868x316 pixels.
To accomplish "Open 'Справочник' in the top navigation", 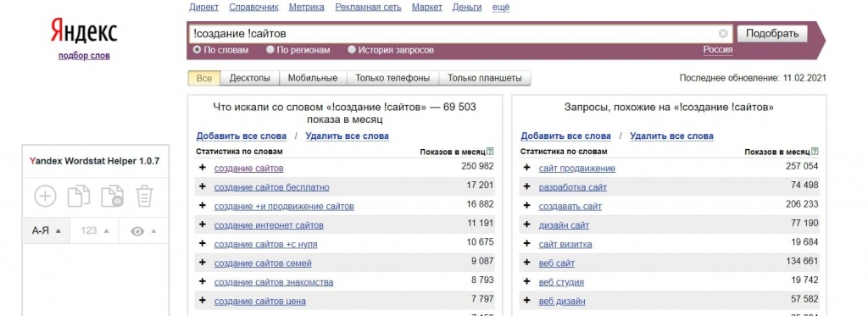I will (253, 7).
